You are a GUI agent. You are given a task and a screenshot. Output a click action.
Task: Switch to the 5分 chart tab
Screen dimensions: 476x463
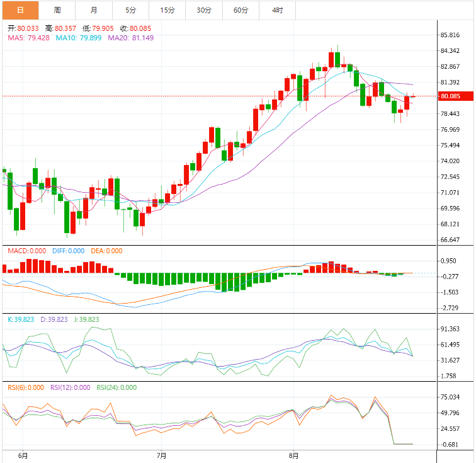point(130,10)
